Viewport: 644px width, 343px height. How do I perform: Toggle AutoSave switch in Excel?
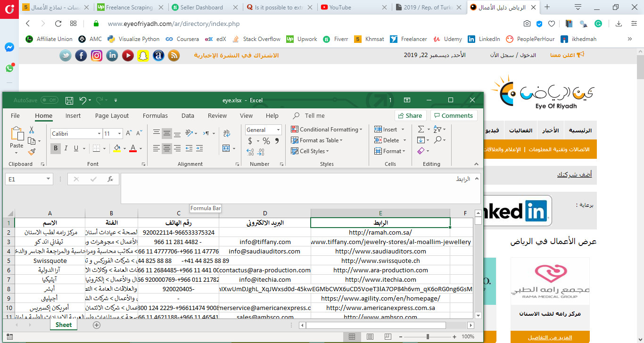50,100
